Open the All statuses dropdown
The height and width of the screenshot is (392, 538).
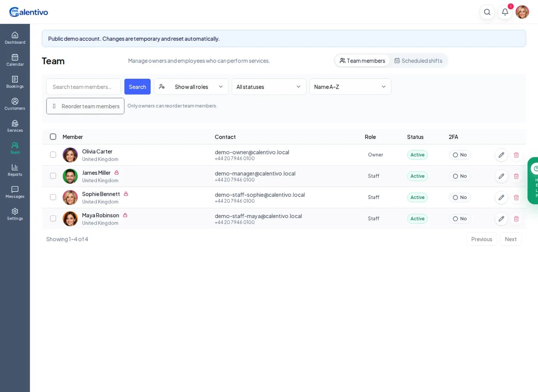(269, 87)
